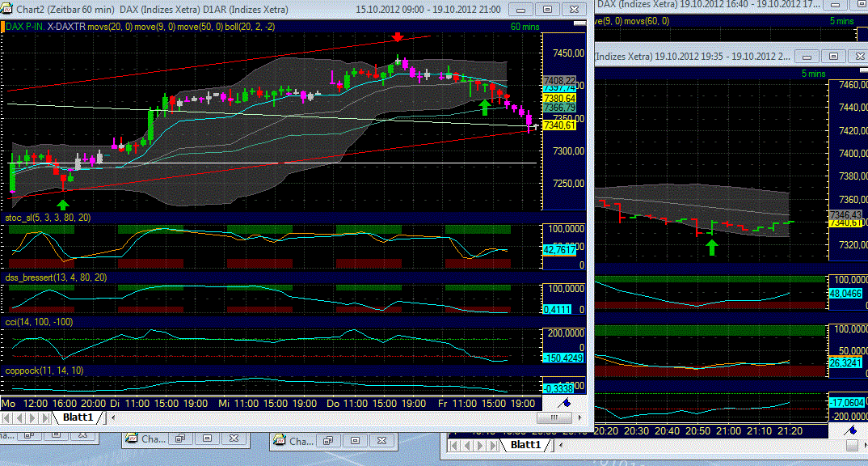The image size is (868, 466).
Task: Open the sheet arrow next to right window's Blatt1 tab
Action: tap(561, 445)
